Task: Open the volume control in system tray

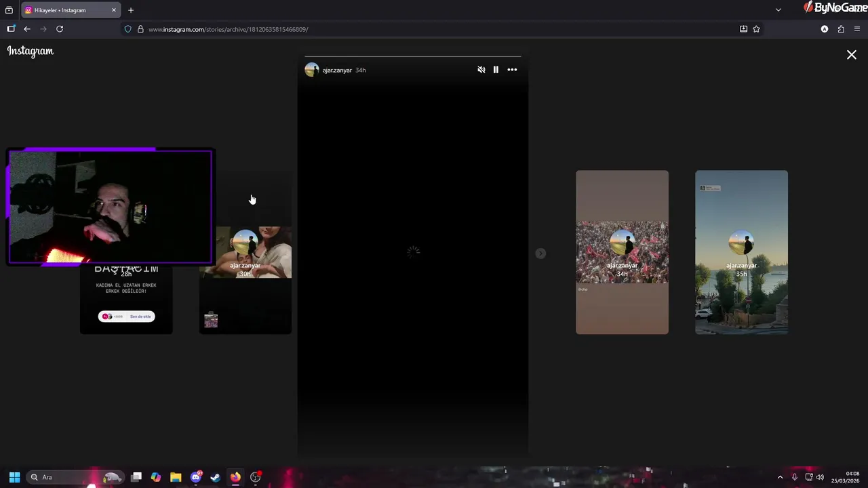Action: 820,477
